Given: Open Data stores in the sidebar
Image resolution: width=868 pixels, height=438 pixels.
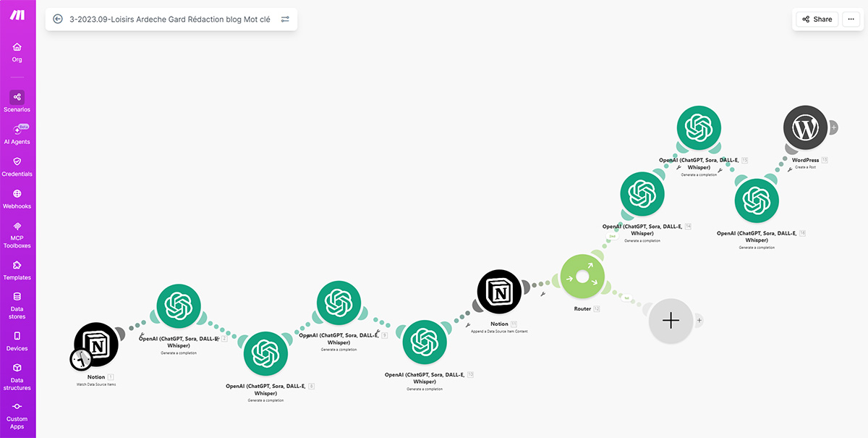Looking at the screenshot, I should tap(17, 306).
